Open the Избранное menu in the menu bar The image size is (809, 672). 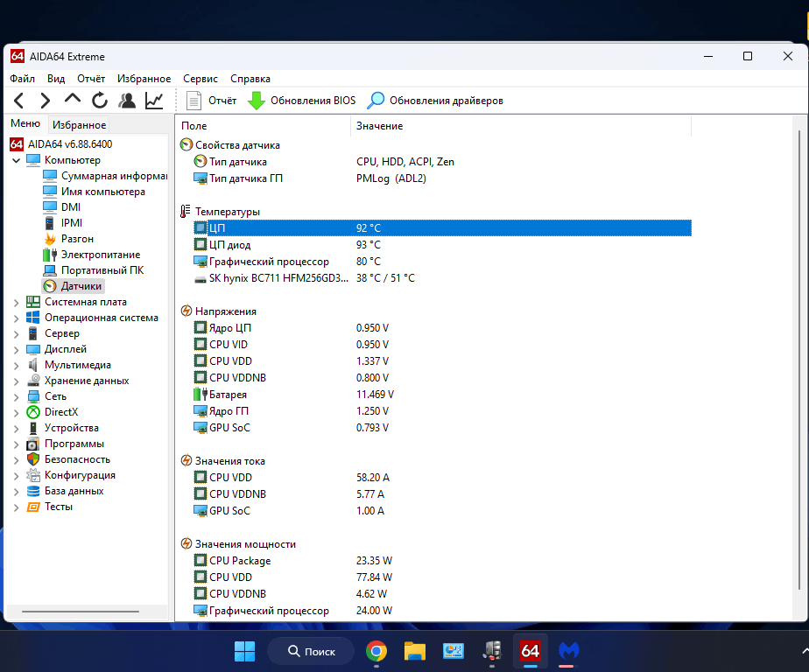click(144, 79)
